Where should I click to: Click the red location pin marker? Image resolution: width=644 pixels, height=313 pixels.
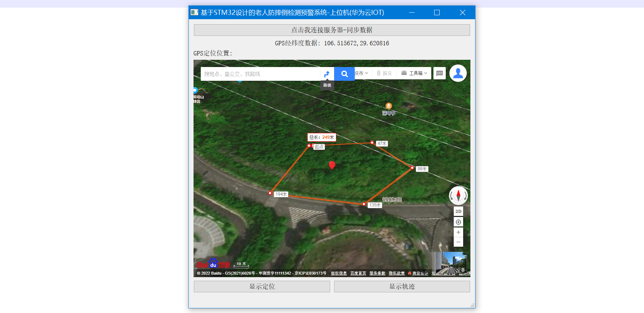pyautogui.click(x=332, y=165)
